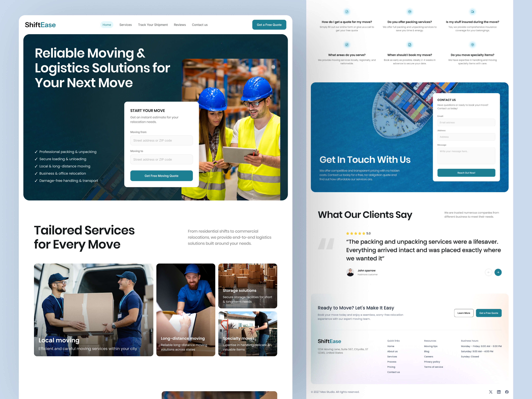Image resolution: width=532 pixels, height=399 pixels.
Task: Click Learn More in the Ready to Move banner
Action: pos(464,313)
